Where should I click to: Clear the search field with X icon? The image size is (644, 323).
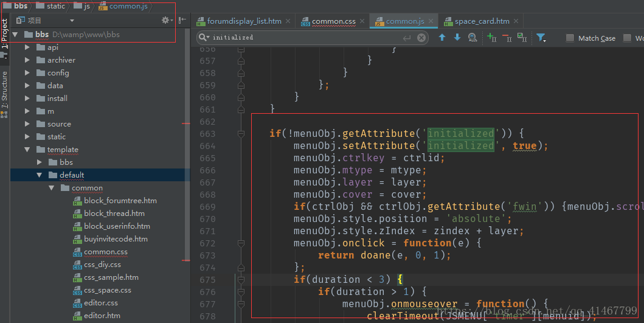421,38
